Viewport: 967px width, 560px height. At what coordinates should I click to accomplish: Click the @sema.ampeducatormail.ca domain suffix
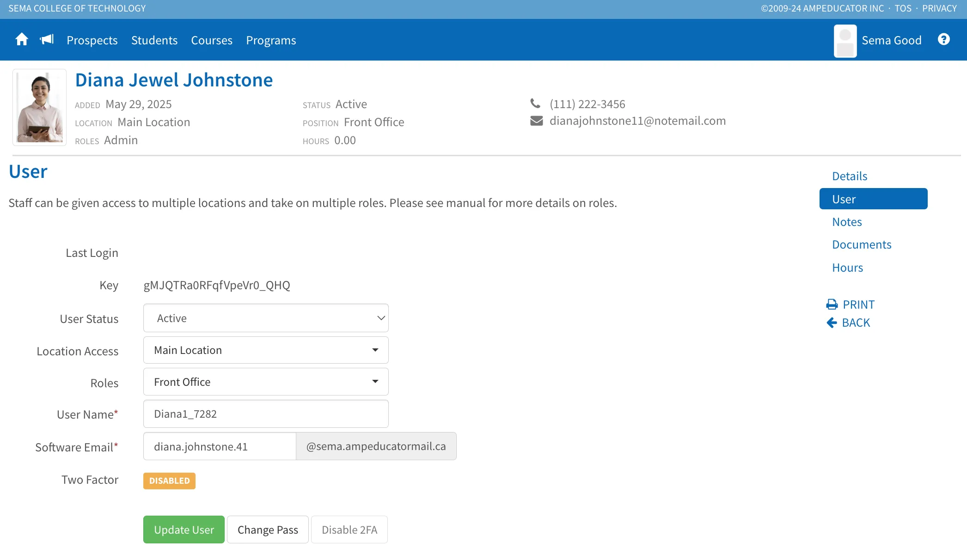(x=376, y=446)
